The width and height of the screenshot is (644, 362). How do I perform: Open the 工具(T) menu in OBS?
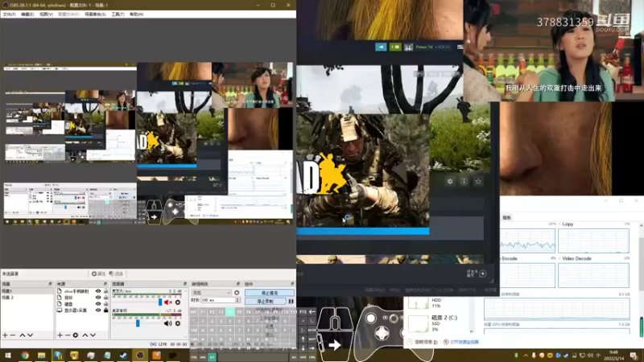[x=118, y=14]
